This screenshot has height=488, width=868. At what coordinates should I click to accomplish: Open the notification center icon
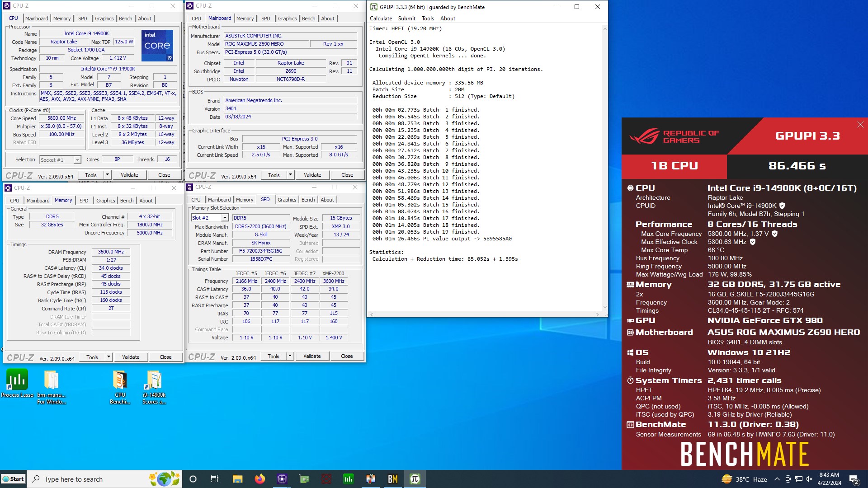[x=854, y=479]
